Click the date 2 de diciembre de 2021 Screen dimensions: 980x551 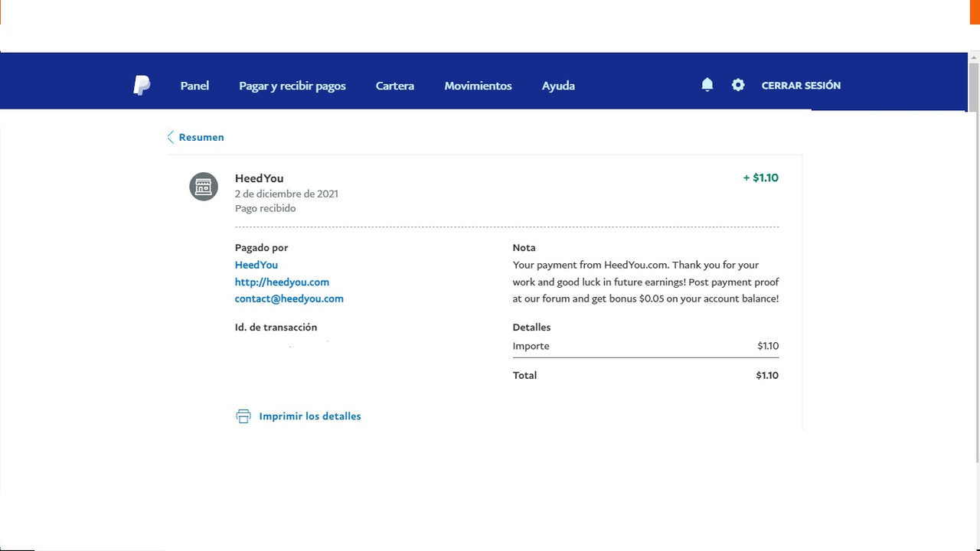pyautogui.click(x=286, y=194)
